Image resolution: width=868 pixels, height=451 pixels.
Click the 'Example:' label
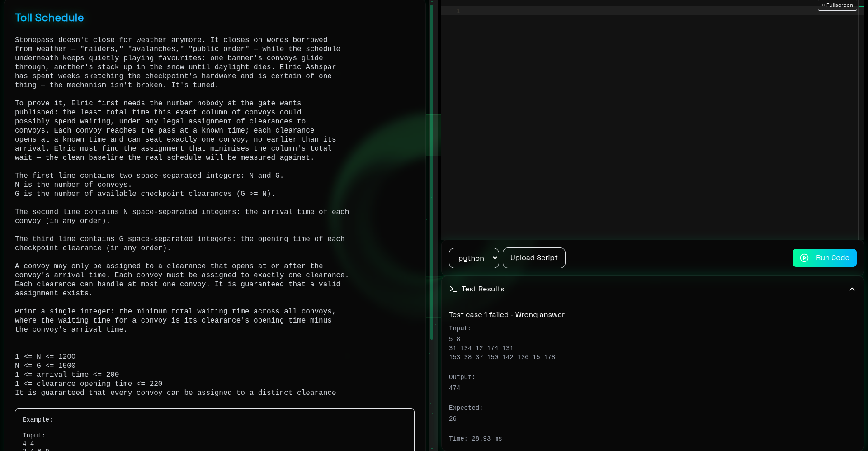(38, 420)
